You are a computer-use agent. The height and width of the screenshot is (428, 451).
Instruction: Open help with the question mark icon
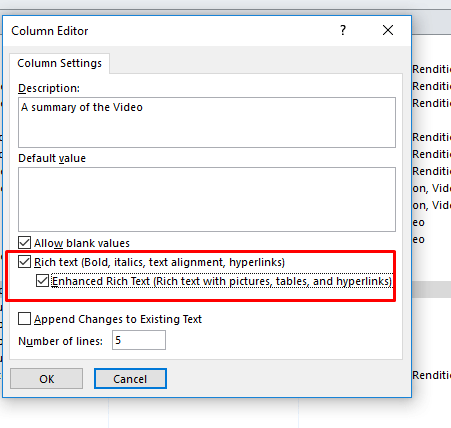click(x=343, y=30)
